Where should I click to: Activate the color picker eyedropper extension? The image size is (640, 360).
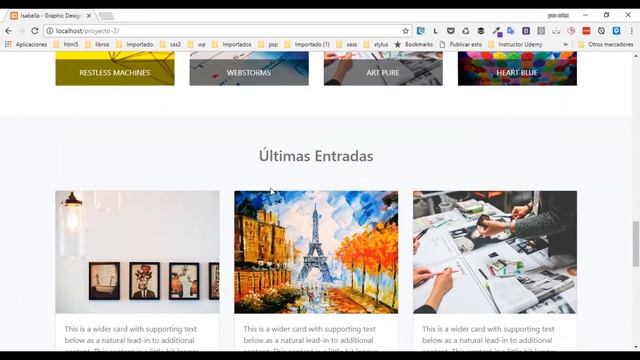pos(496,31)
